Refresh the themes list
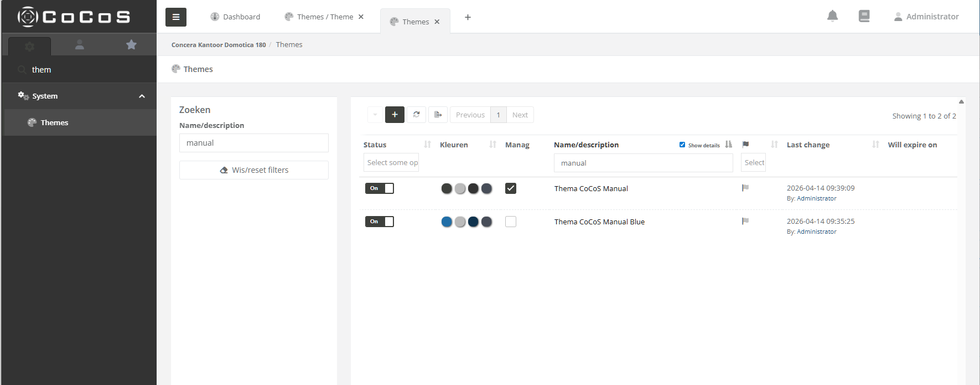The height and width of the screenshot is (385, 980). point(416,115)
